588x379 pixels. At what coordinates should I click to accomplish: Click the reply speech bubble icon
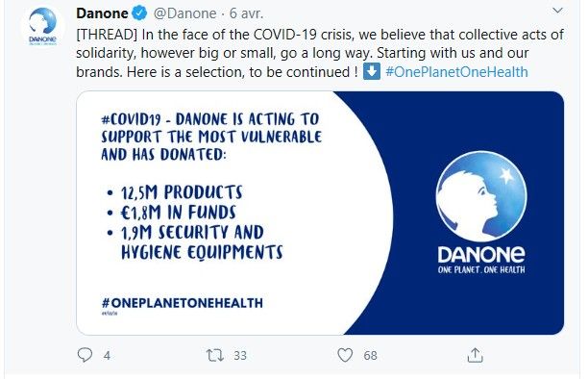coord(85,355)
